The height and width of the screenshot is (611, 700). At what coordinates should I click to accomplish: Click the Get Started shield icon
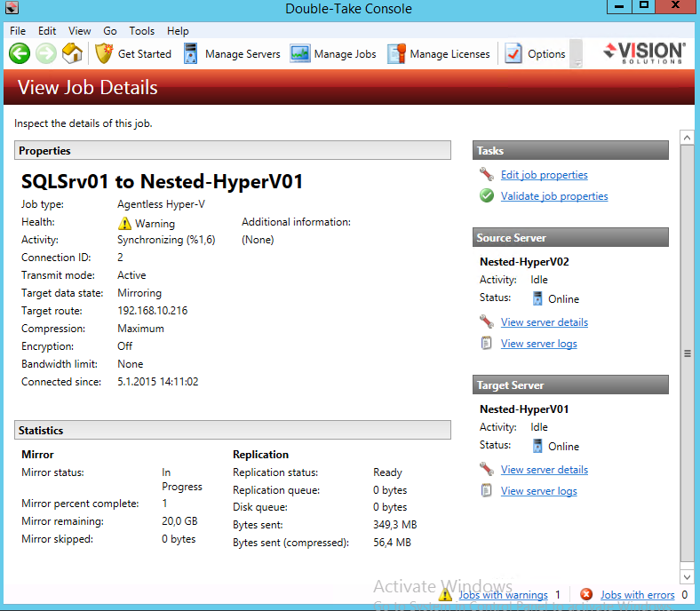(x=104, y=53)
